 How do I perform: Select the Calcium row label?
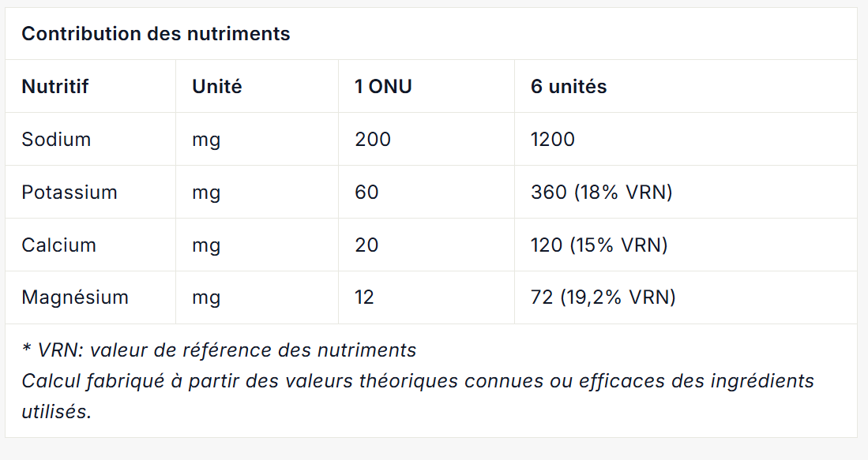click(58, 245)
